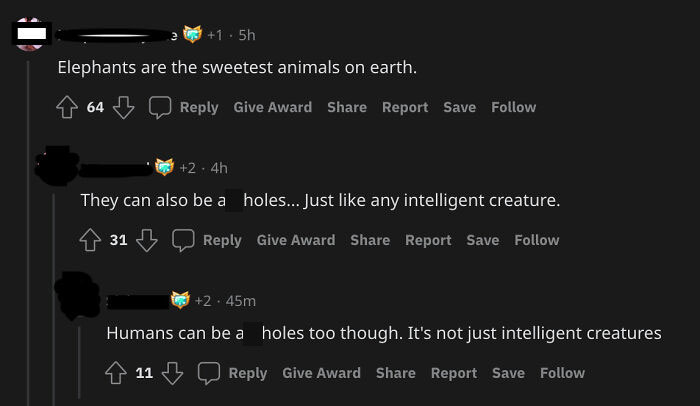Give Award to the elephants comment

pos(272,107)
